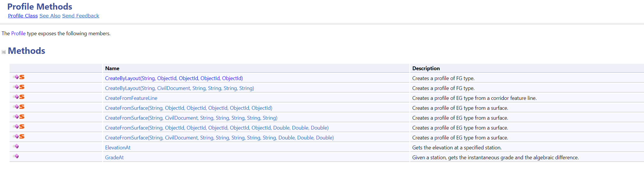Open the Profile type link in intro sentence
This screenshot has width=644, height=175.
coord(18,33)
